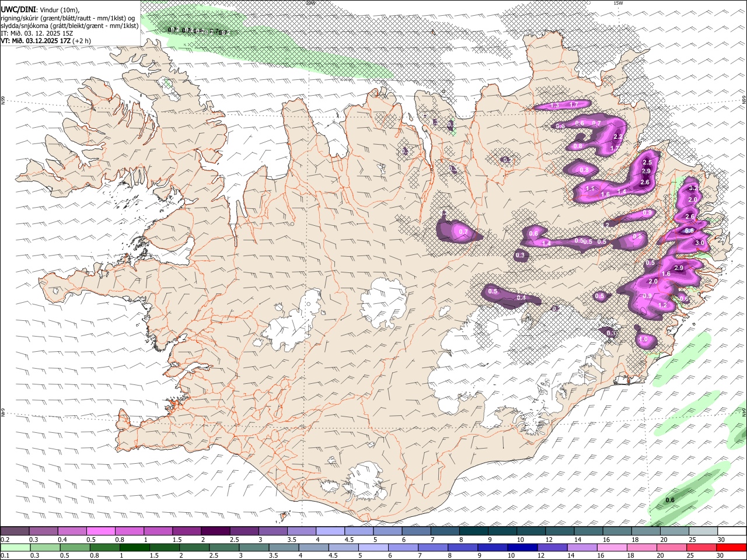747x560 pixels.
Task: Click the darkest green 1 swatch, lower legend row
Action: coord(134,548)
